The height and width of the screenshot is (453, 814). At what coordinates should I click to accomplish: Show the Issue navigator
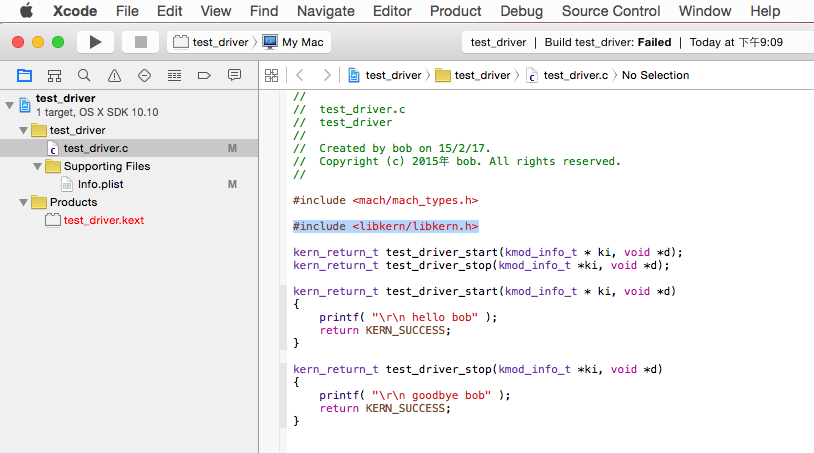(114, 76)
